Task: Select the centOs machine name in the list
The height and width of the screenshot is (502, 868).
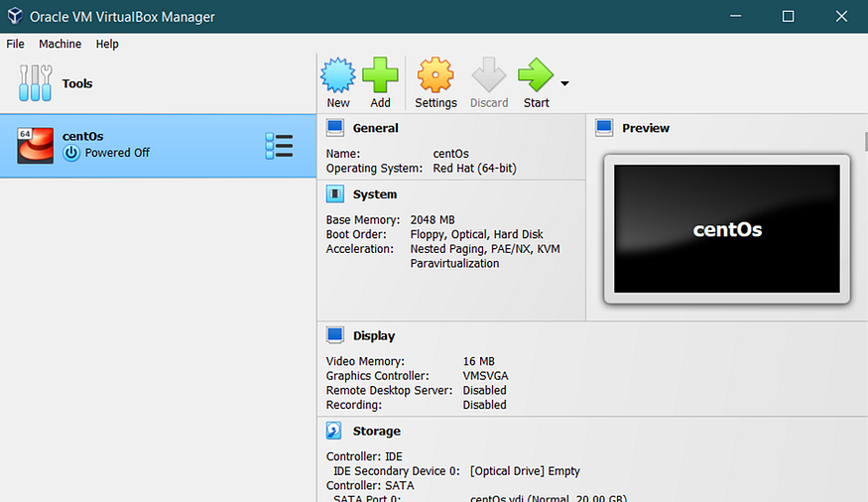Action: click(82, 136)
